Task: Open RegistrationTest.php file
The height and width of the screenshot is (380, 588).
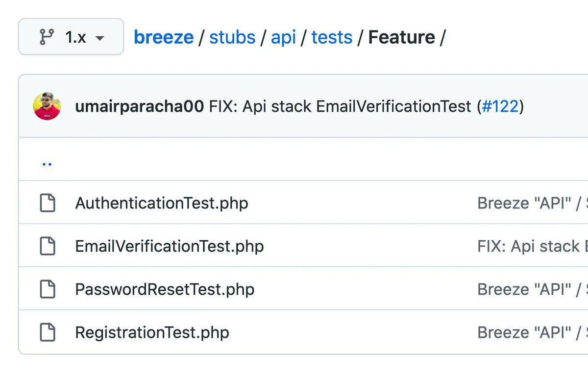Action: pyautogui.click(x=152, y=332)
